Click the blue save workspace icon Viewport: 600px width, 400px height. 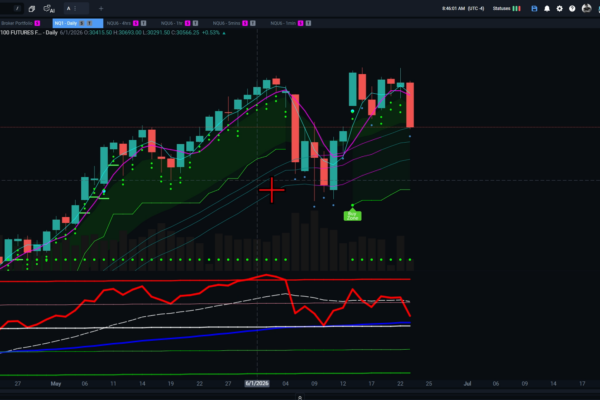[534, 8]
